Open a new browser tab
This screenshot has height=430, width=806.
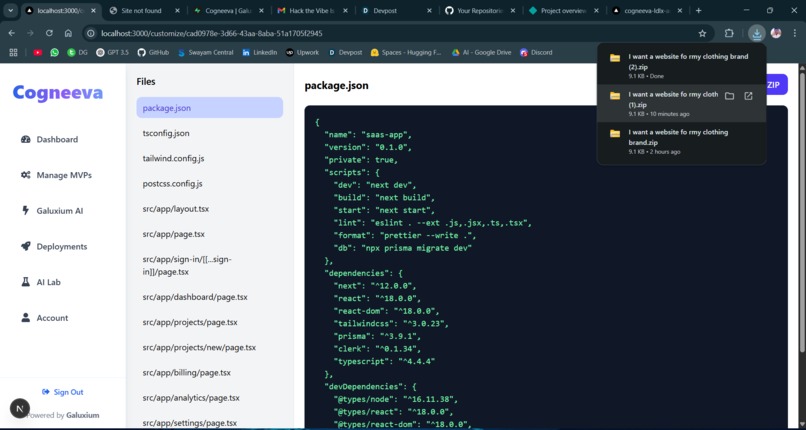tap(699, 10)
